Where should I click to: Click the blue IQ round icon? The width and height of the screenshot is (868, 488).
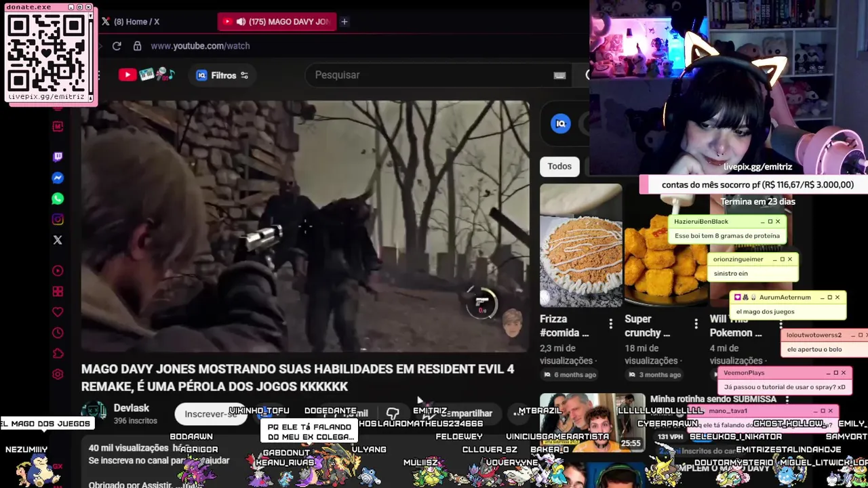561,123
